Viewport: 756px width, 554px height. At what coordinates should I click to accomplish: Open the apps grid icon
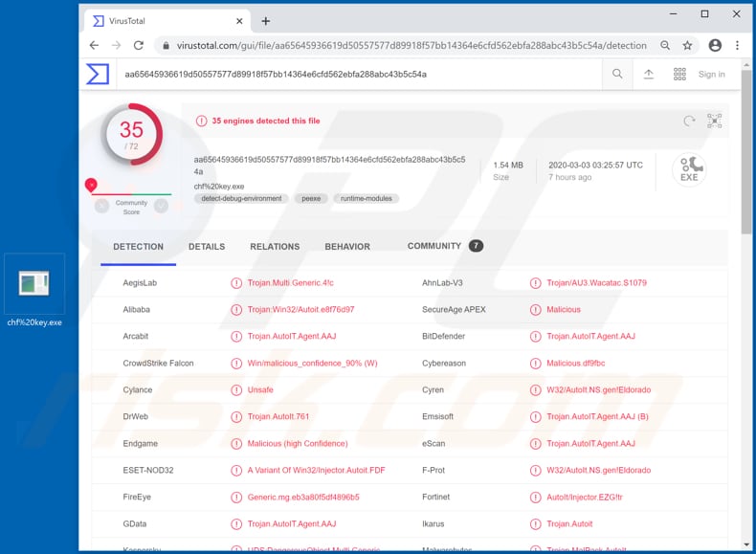click(x=679, y=74)
